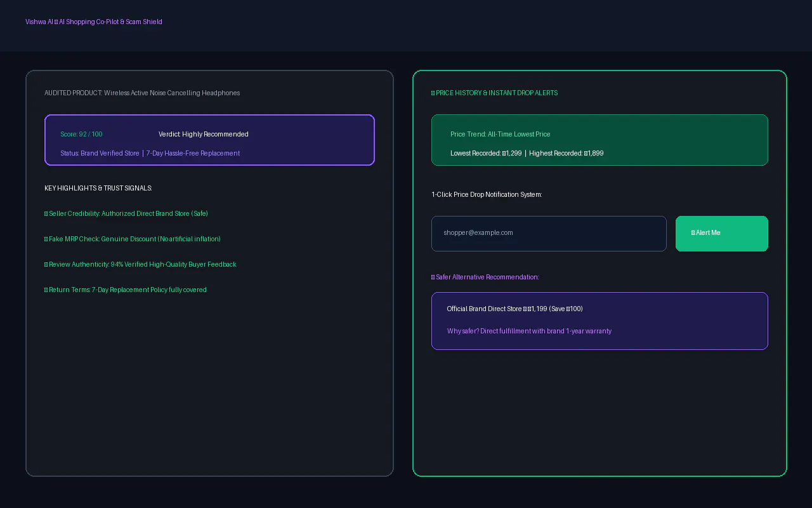Focus the shopper@example.com email input field
Image resolution: width=812 pixels, height=508 pixels.
[x=549, y=234]
